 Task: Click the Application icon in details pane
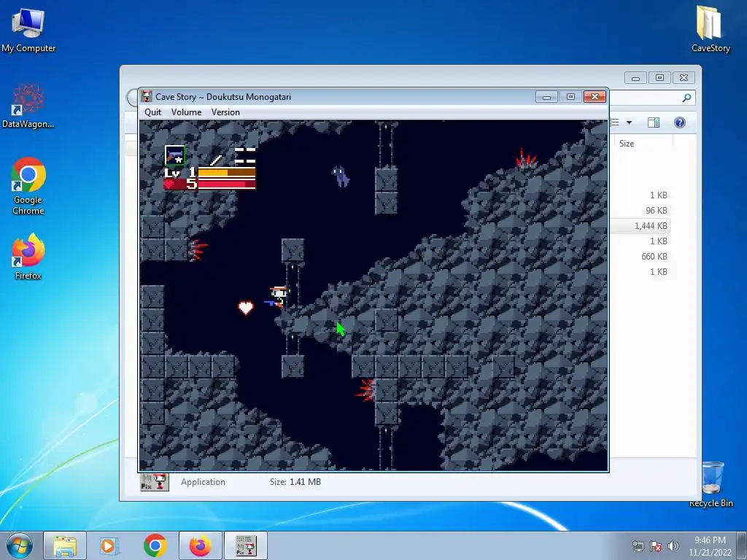(155, 482)
